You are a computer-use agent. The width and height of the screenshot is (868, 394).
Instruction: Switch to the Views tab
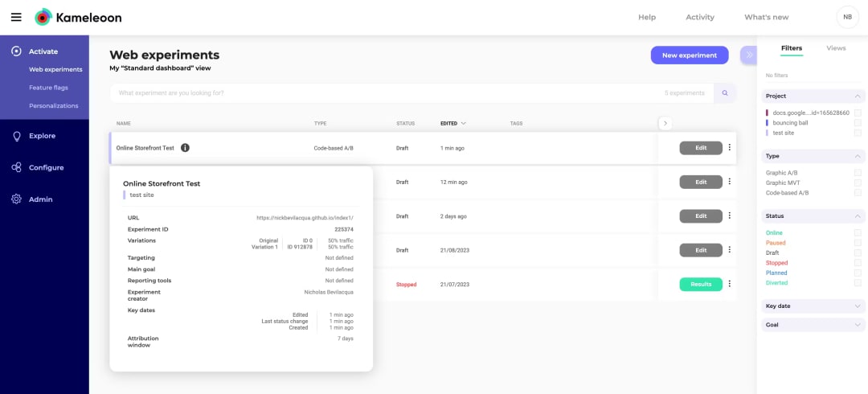pos(836,48)
